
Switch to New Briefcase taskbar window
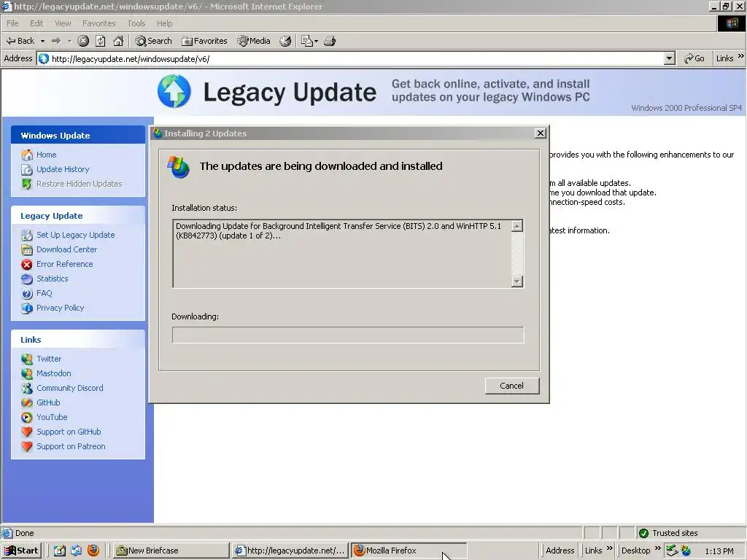coord(171,551)
